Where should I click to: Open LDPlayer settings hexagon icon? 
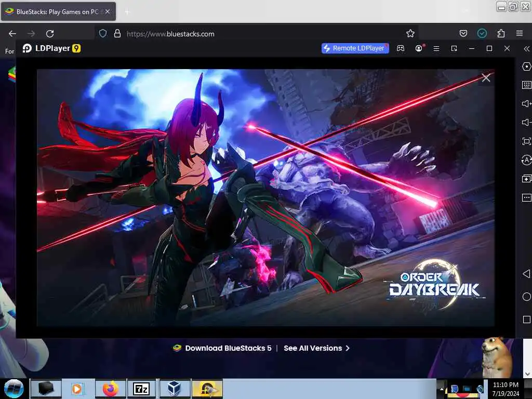pos(527,66)
